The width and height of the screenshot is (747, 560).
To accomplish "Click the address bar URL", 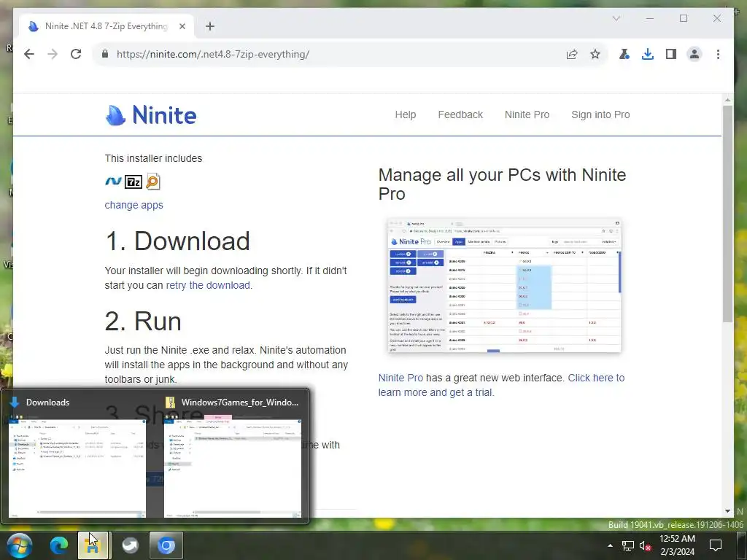I will pos(213,54).
